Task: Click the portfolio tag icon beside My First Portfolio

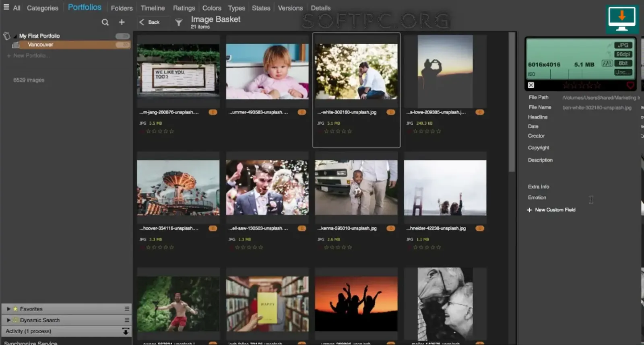Action: 6,36
